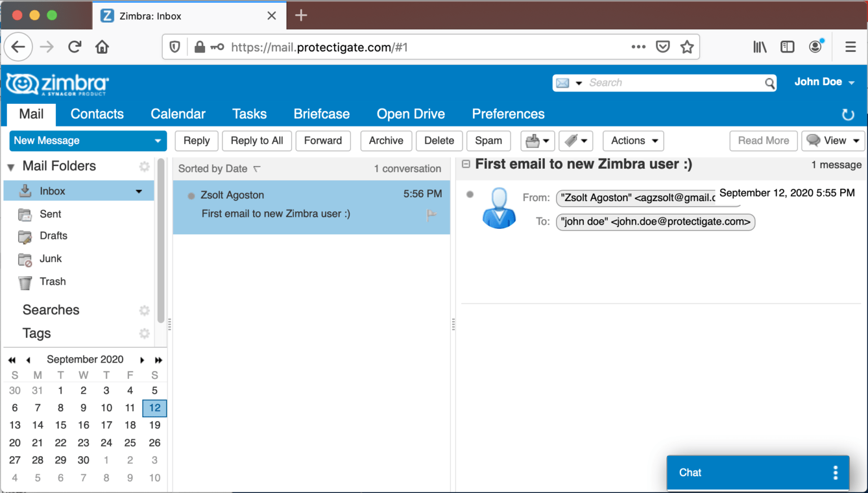
Task: Go to the Briefcase tab
Action: pos(322,114)
